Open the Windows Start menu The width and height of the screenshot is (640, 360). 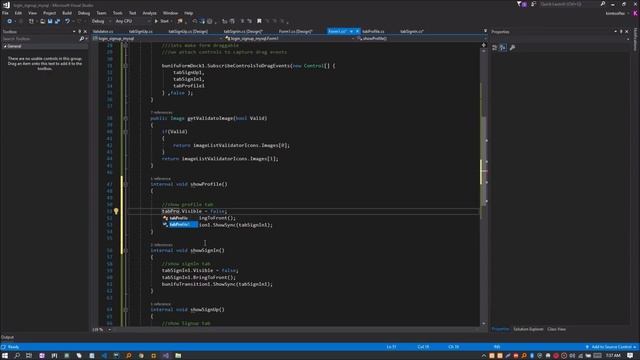coord(5,356)
